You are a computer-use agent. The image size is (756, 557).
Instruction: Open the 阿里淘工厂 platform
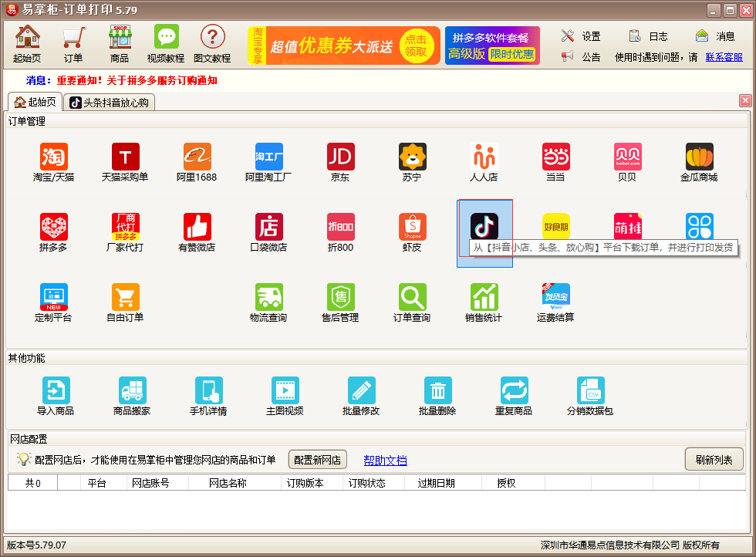268,163
